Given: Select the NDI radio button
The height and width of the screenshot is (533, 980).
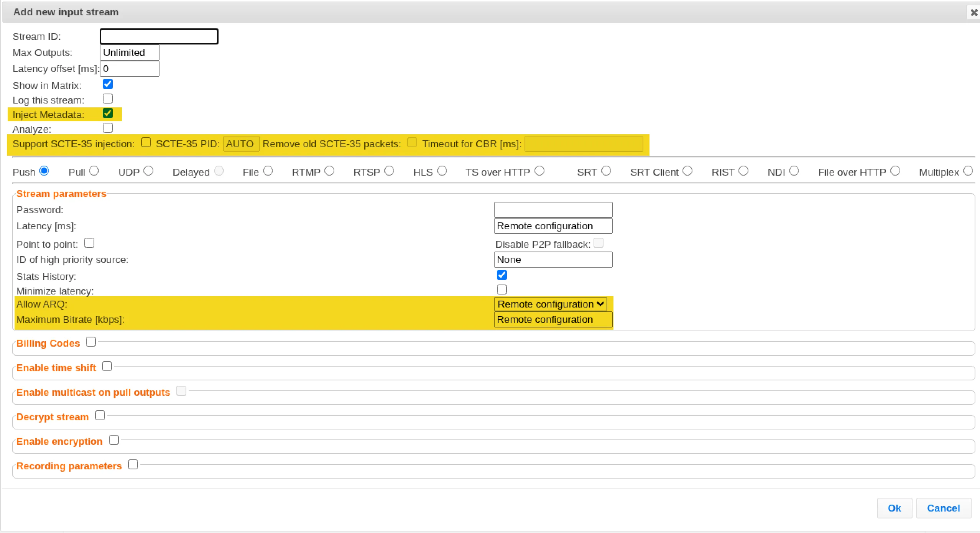Looking at the screenshot, I should [x=794, y=171].
